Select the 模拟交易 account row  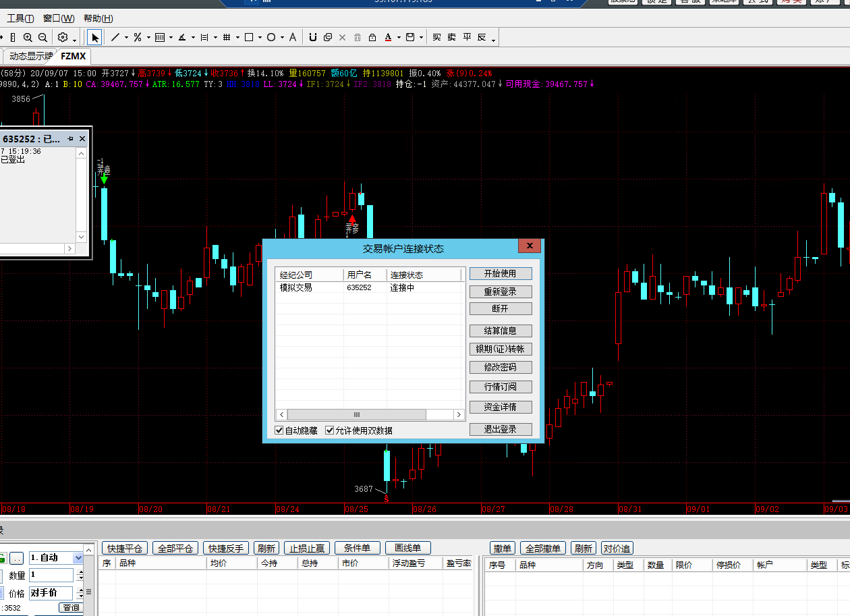370,287
